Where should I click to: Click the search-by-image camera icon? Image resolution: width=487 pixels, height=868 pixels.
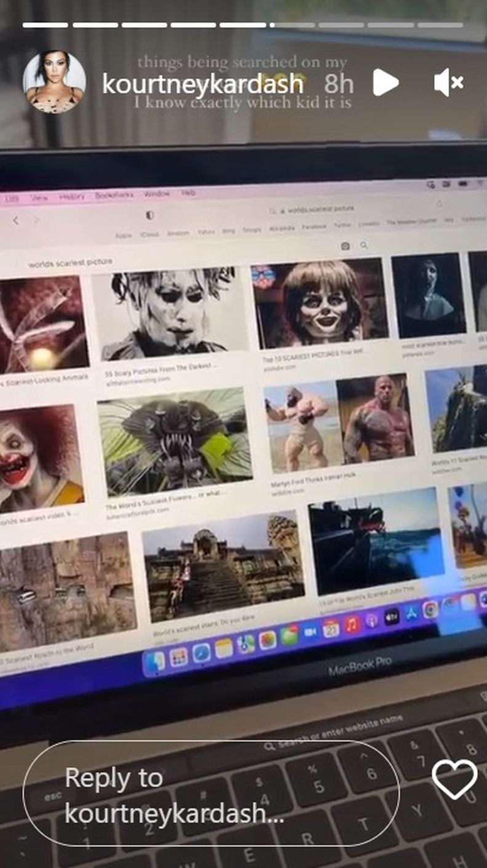click(x=345, y=246)
